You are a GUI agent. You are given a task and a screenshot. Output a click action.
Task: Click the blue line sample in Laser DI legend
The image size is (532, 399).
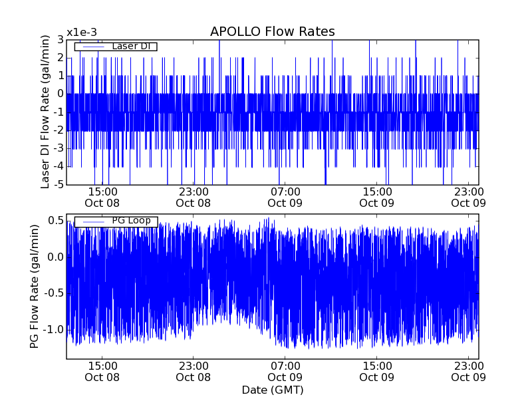coord(92,46)
